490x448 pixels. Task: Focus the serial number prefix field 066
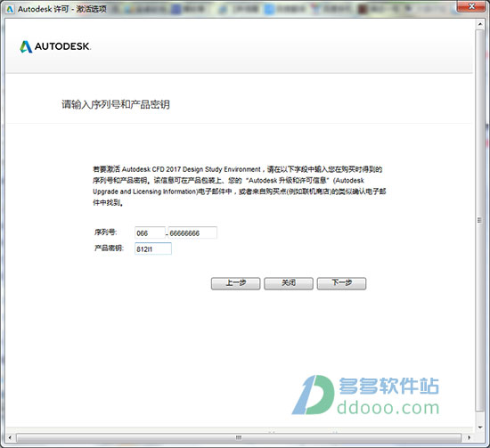point(150,232)
